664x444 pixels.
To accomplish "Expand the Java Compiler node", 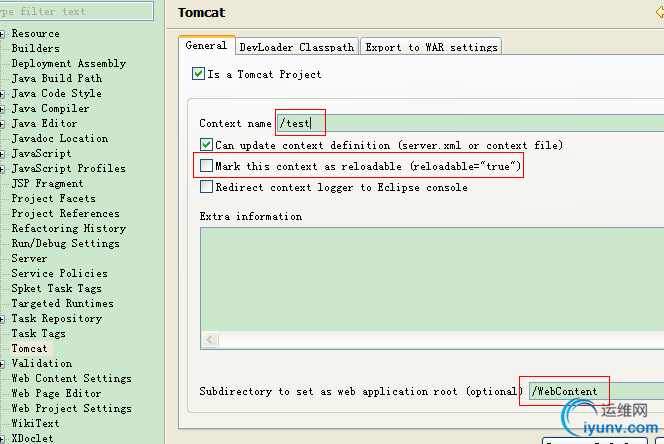I will coord(2,109).
